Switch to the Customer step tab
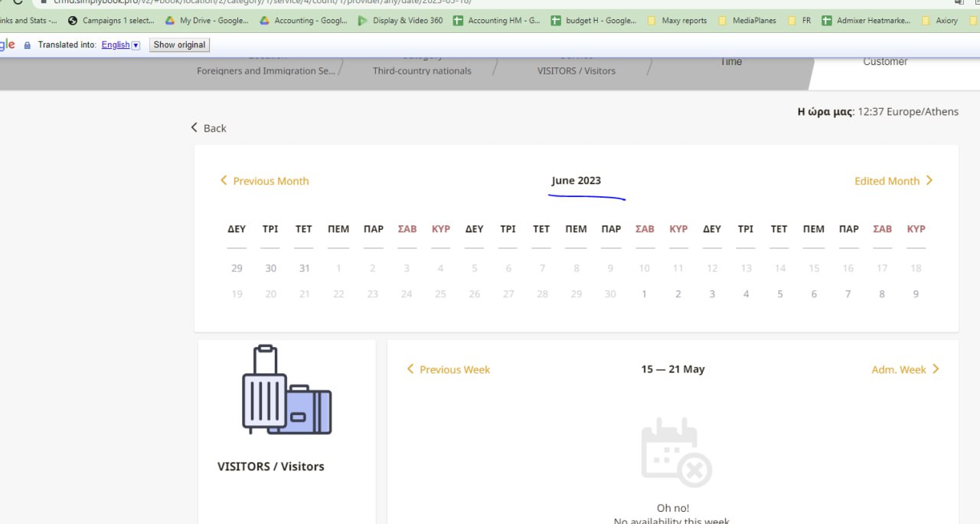980x524 pixels. pyautogui.click(x=885, y=62)
